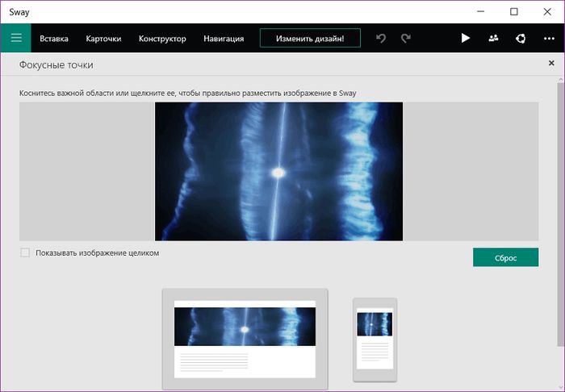
Task: Enable Показывать изображение целиком checkbox
Action: click(x=25, y=252)
